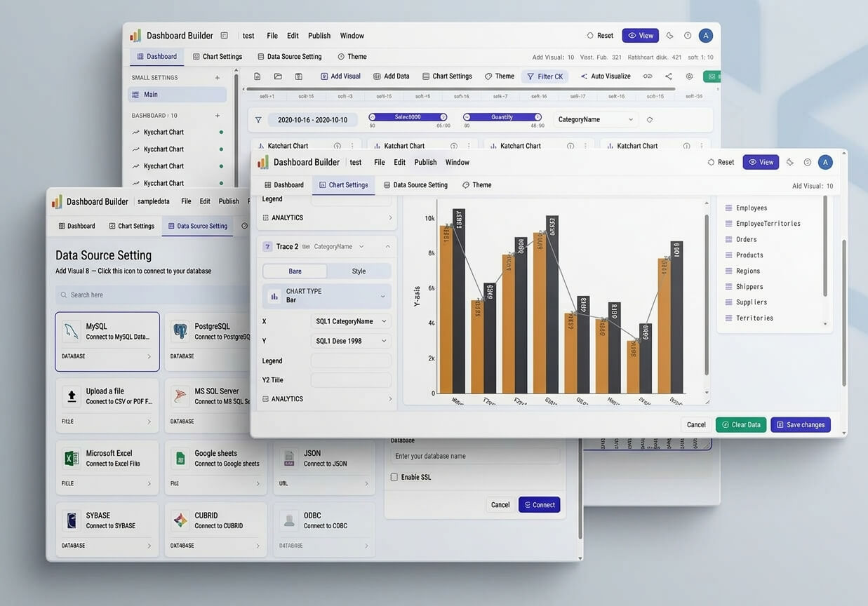Click help icon in front Chart Settings window
The image size is (868, 606).
pos(808,162)
